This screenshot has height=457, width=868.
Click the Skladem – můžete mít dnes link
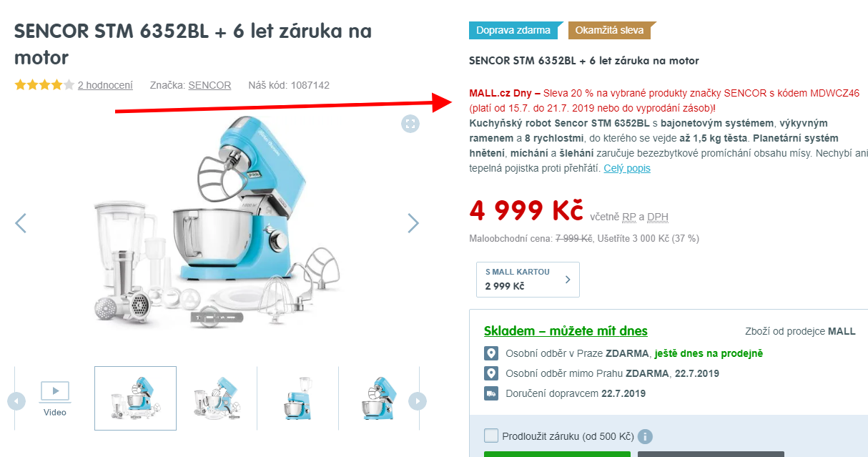click(x=566, y=331)
